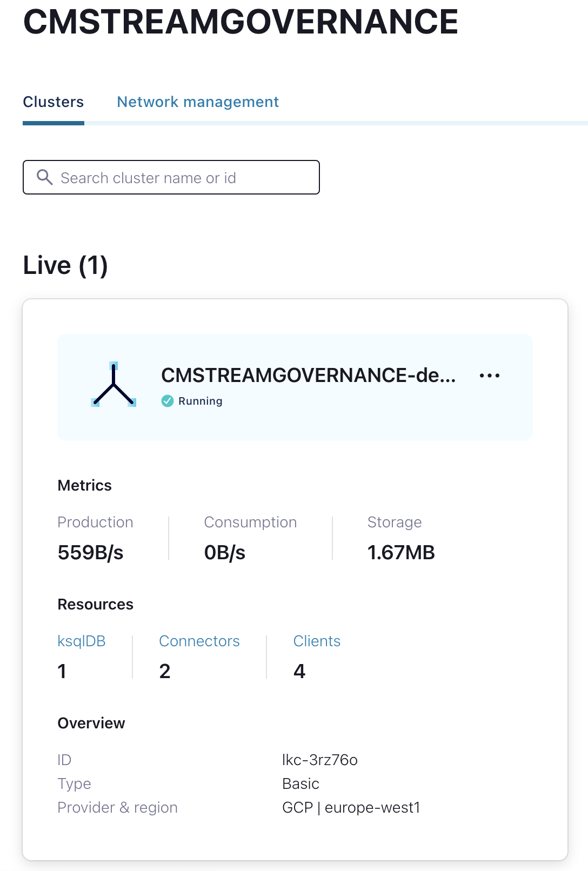Switch to the Clusters tab

pyautogui.click(x=54, y=102)
